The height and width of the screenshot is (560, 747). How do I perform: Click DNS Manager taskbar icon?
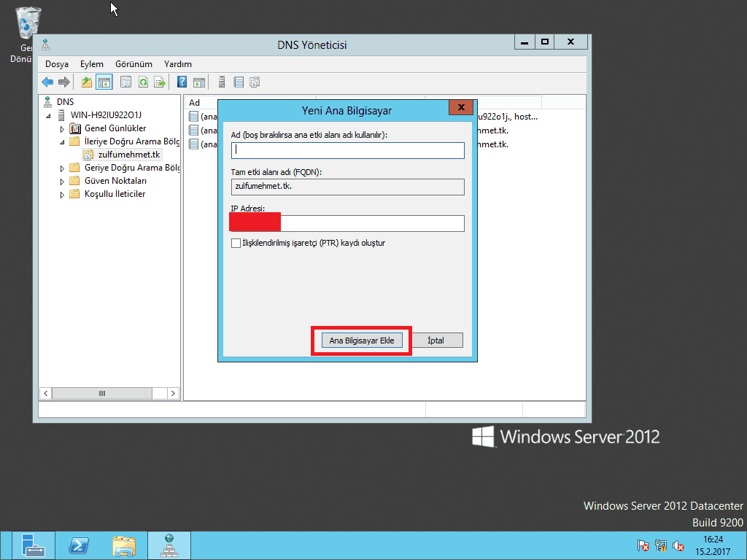tap(169, 545)
